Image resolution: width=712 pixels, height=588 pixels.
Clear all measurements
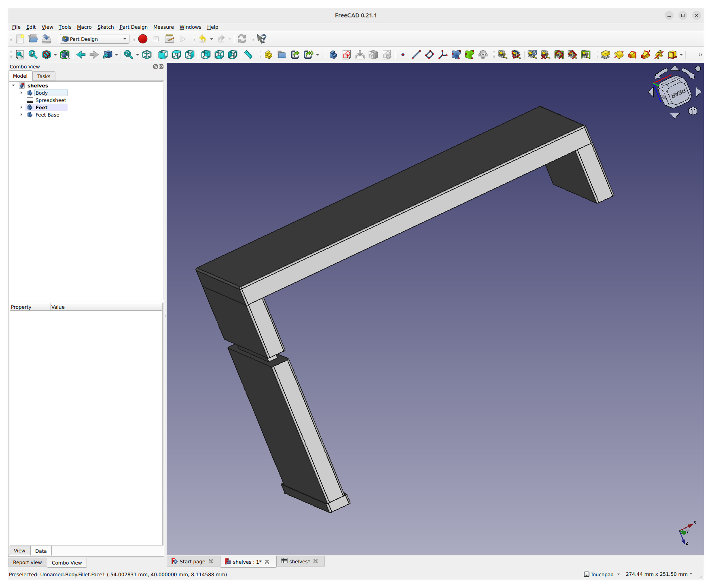click(x=546, y=55)
